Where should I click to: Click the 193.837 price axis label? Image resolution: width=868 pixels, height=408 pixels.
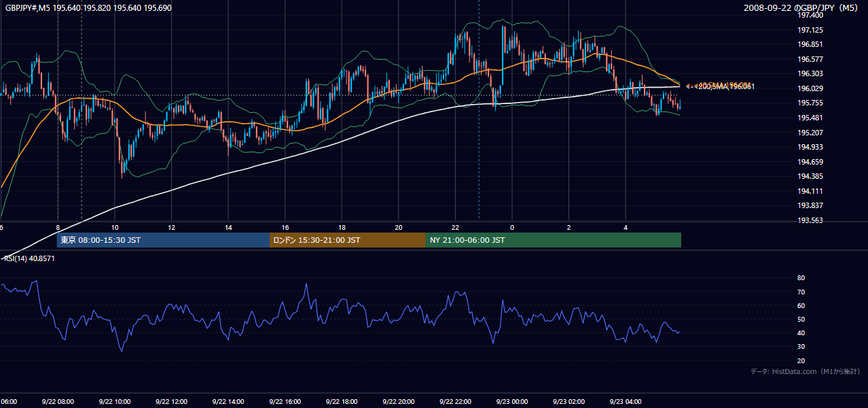(811, 205)
